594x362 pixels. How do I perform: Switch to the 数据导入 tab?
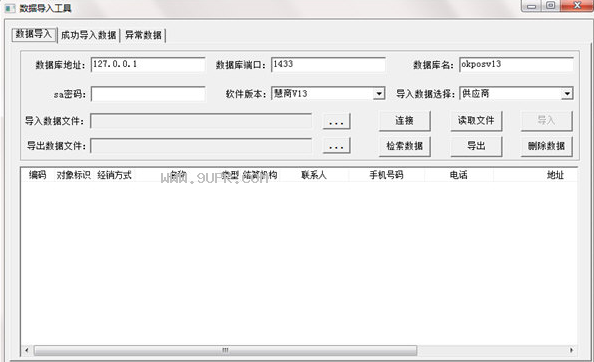tap(34, 34)
